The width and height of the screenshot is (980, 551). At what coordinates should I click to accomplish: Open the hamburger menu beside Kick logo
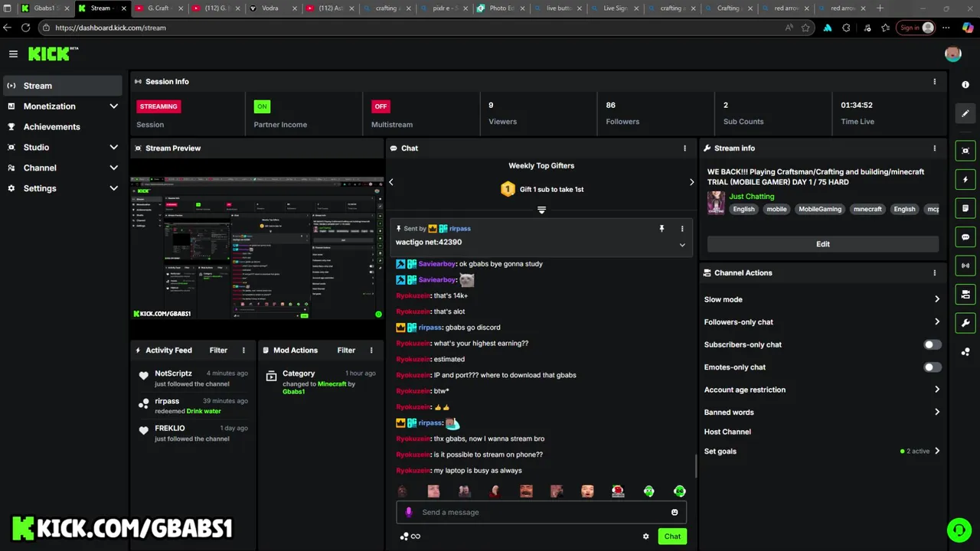[13, 54]
